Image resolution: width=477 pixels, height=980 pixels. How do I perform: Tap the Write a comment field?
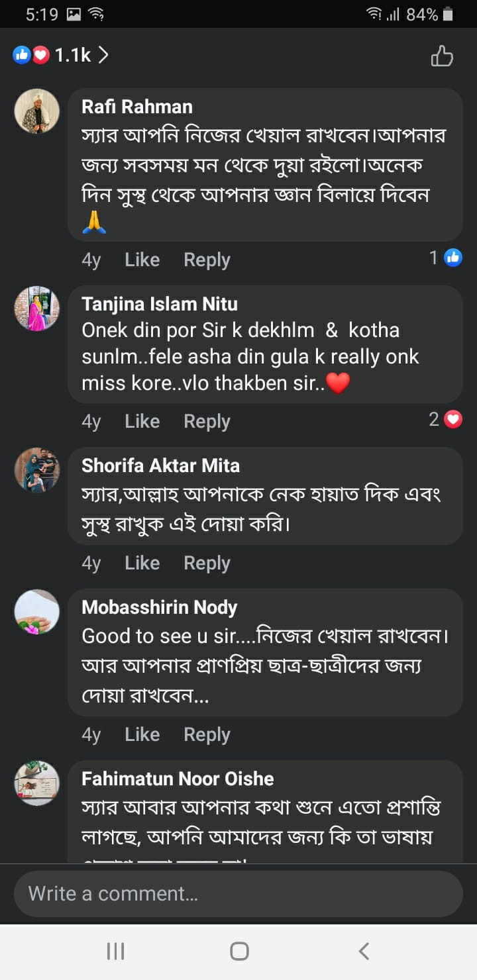(x=238, y=894)
